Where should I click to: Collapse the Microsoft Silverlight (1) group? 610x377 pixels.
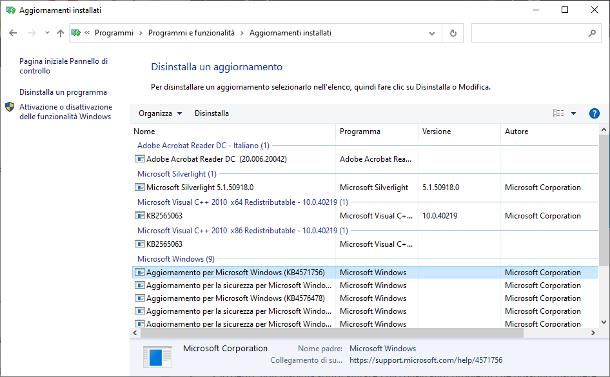(177, 174)
